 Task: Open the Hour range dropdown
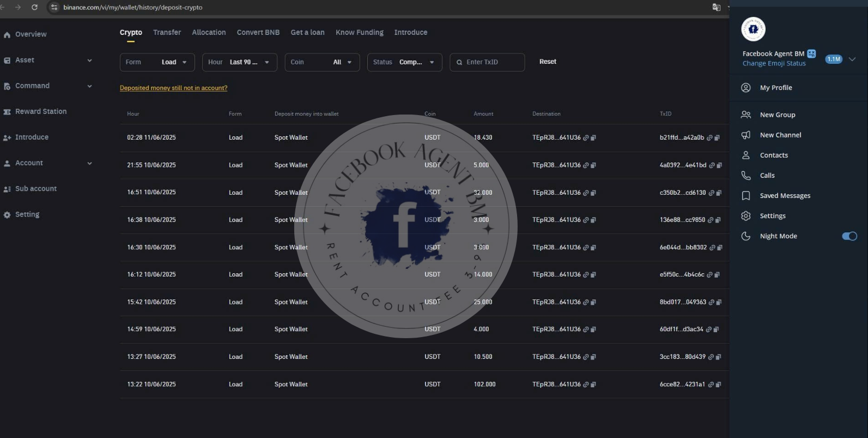(240, 62)
